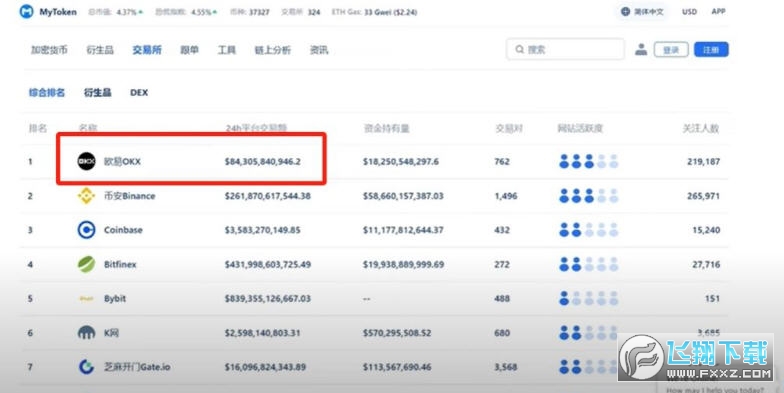
Task: Click the OKX activity level dots
Action: pyautogui.click(x=588, y=162)
